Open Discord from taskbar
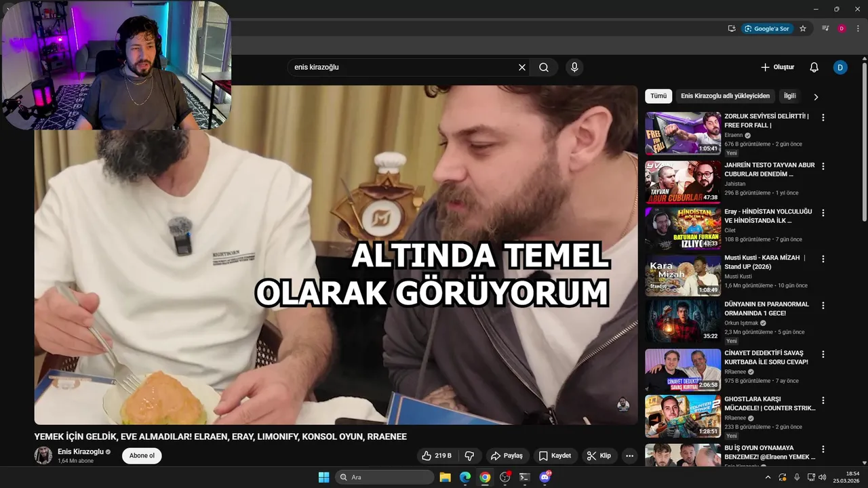This screenshot has width=868, height=488. [545, 477]
